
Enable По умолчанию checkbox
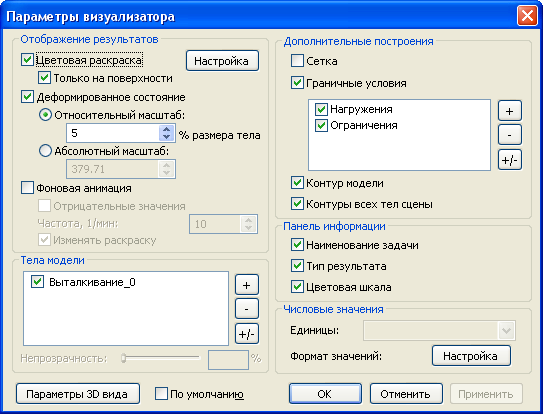[x=161, y=394]
